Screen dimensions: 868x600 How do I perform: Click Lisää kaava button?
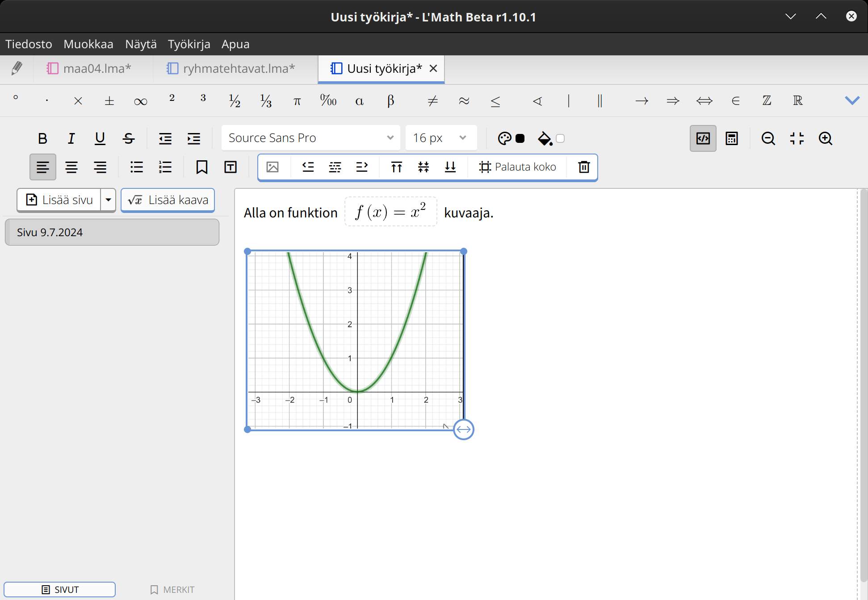pyautogui.click(x=168, y=200)
